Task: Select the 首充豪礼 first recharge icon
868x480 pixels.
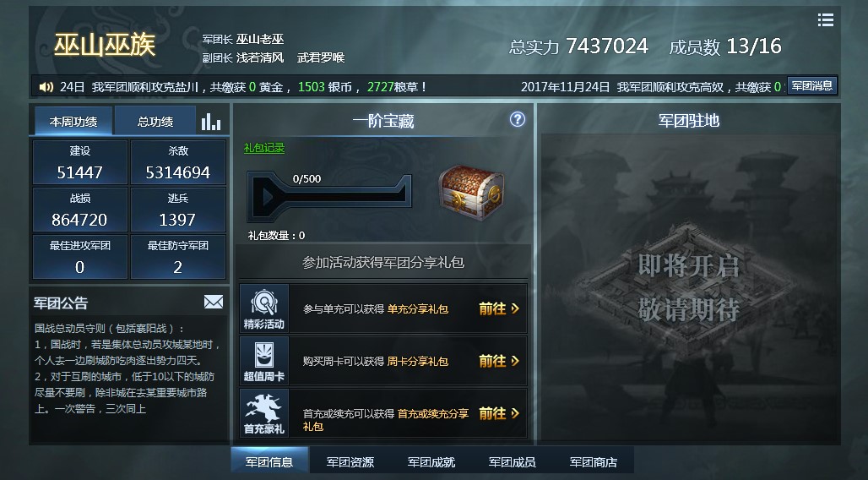Action: click(264, 413)
